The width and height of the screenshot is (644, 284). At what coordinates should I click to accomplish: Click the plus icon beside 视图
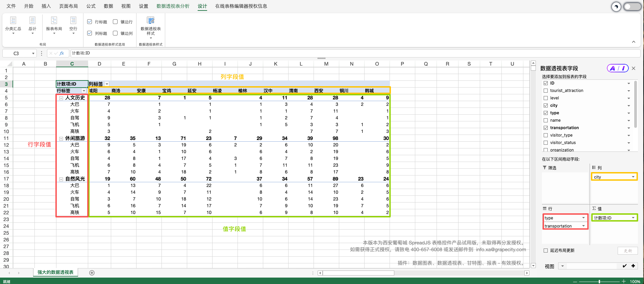pyautogui.click(x=633, y=266)
